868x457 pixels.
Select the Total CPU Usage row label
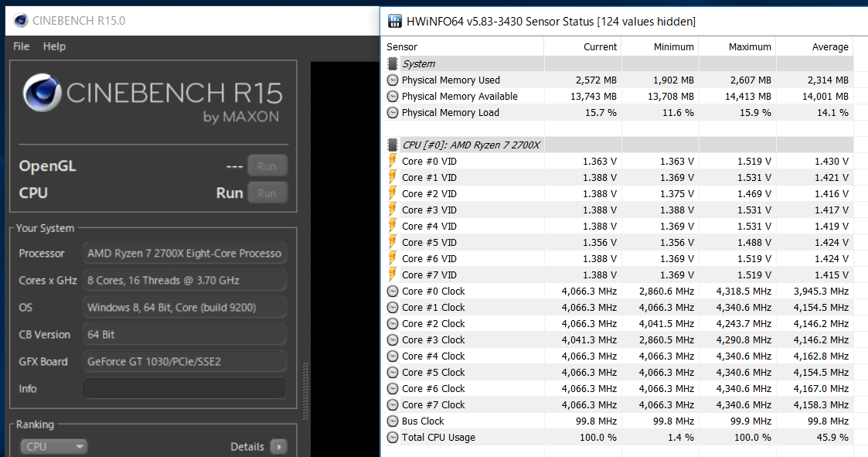438,437
